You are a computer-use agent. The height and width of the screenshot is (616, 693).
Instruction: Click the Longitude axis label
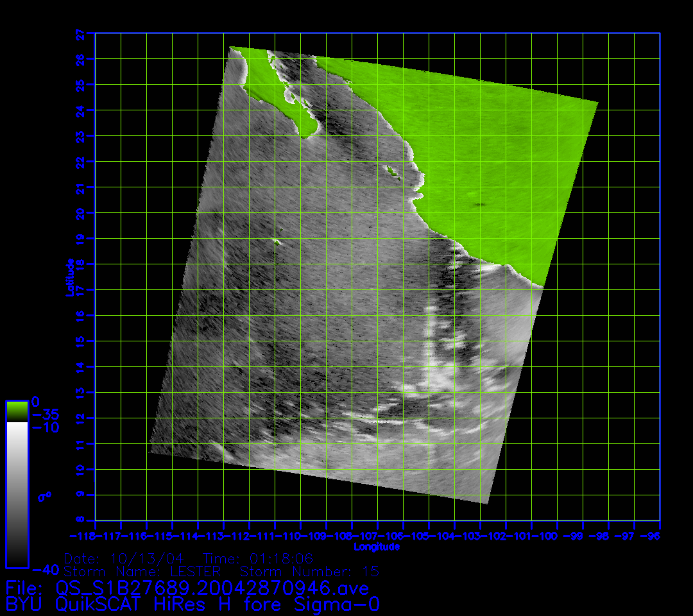pyautogui.click(x=377, y=547)
